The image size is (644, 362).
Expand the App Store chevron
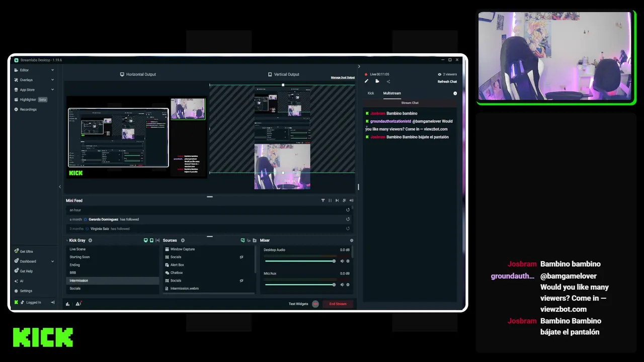point(52,89)
